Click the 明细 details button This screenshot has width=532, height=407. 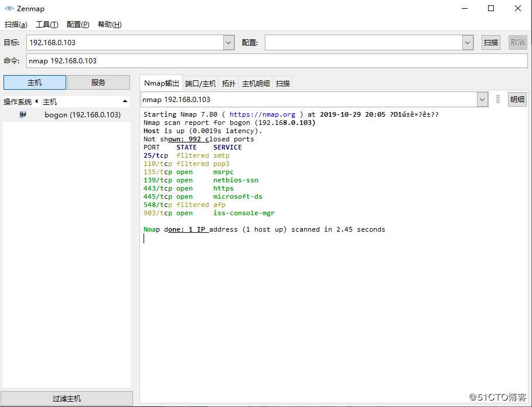(x=517, y=100)
